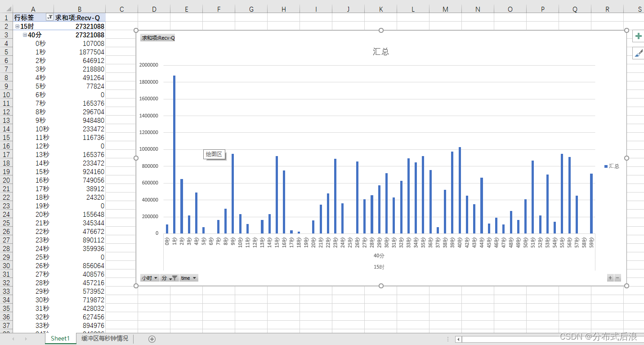Select the 26秒 row label cell
644x345 pixels.
pyautogui.click(x=33, y=265)
